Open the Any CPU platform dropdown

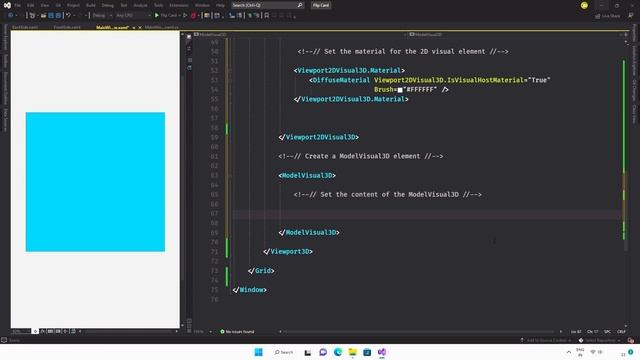[133, 16]
